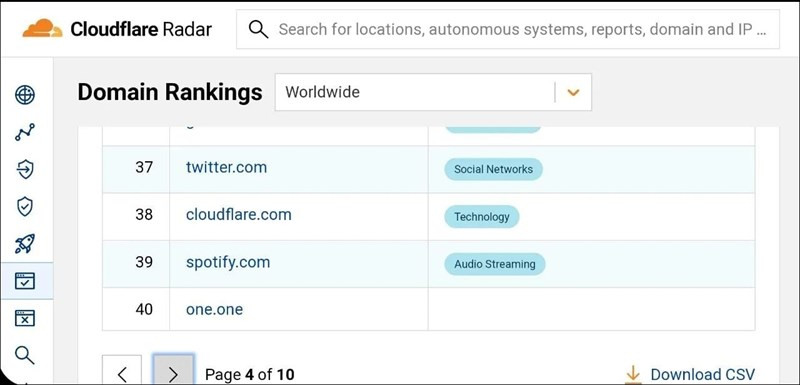Click the Domain Rankings heading

point(170,92)
